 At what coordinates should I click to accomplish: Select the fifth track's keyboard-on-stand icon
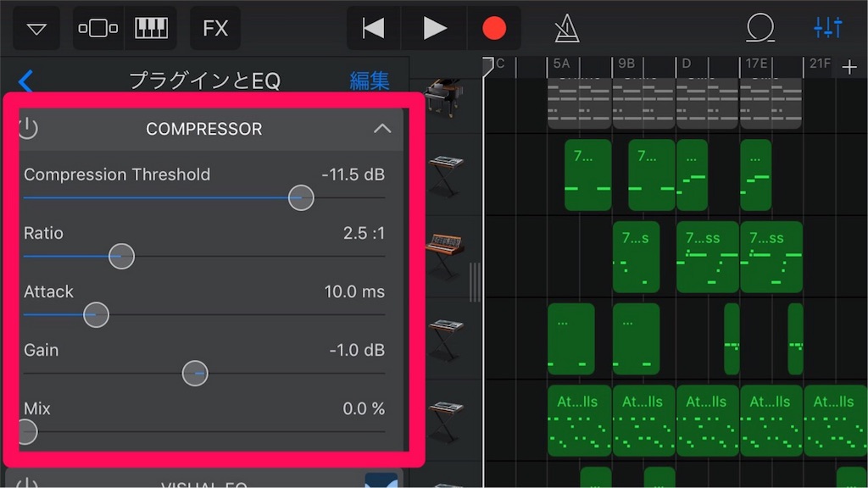[446, 422]
